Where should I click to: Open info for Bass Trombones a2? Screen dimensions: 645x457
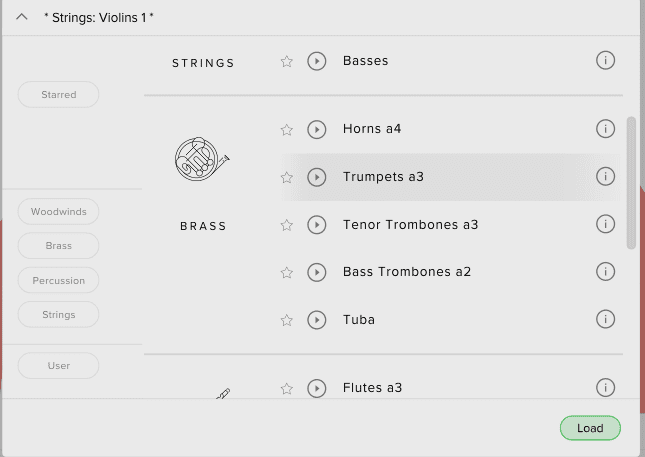[x=605, y=272]
